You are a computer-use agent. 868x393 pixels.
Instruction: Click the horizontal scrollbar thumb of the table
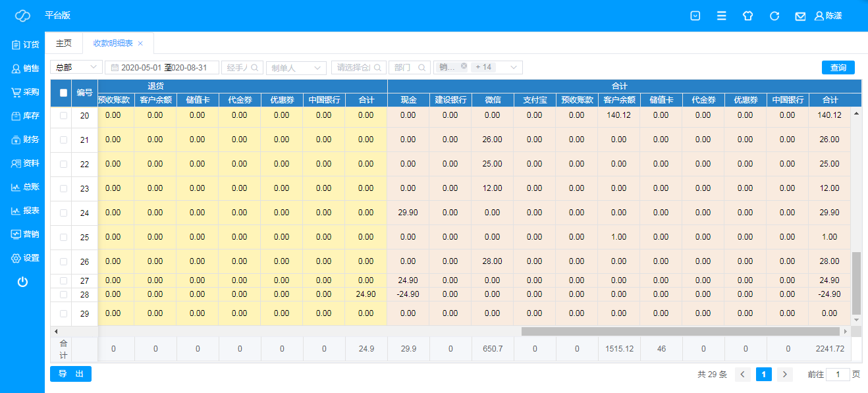pos(678,331)
